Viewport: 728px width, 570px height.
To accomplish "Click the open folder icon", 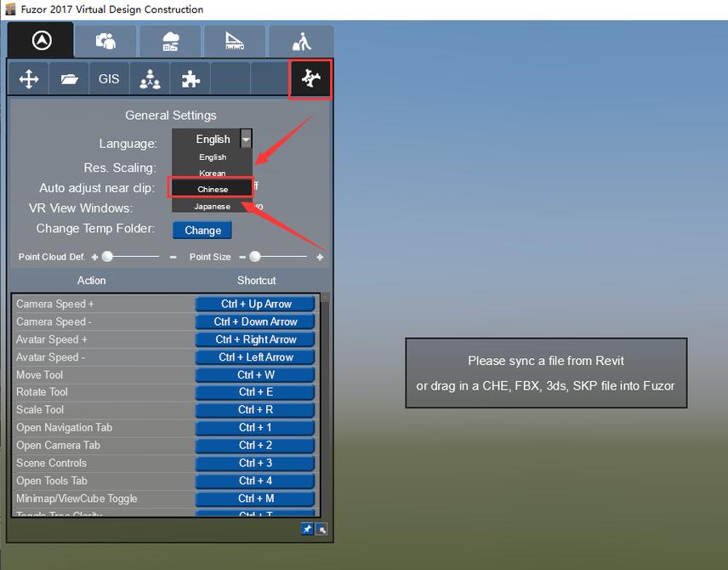I will coord(69,79).
